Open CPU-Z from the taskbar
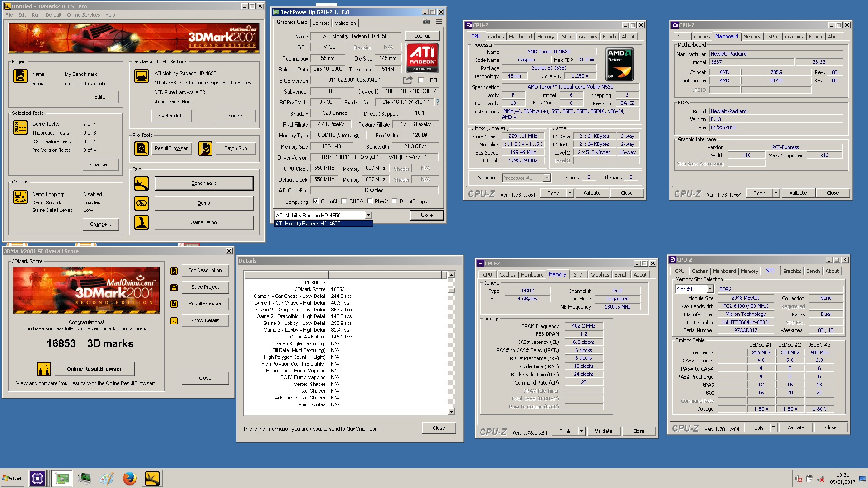This screenshot has width=868, height=488. coord(37,479)
